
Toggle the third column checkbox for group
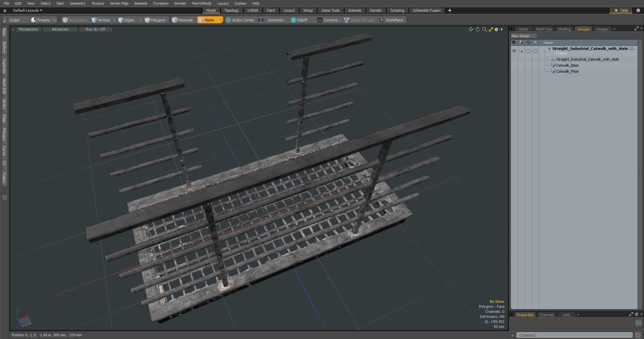528,51
